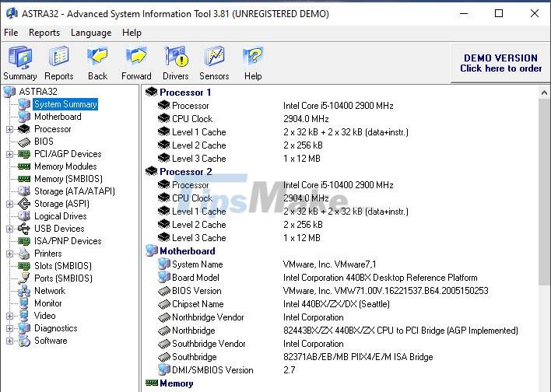Image resolution: width=551 pixels, height=392 pixels.
Task: Click the ASTRA32 app icon in title bar
Action: (12, 13)
